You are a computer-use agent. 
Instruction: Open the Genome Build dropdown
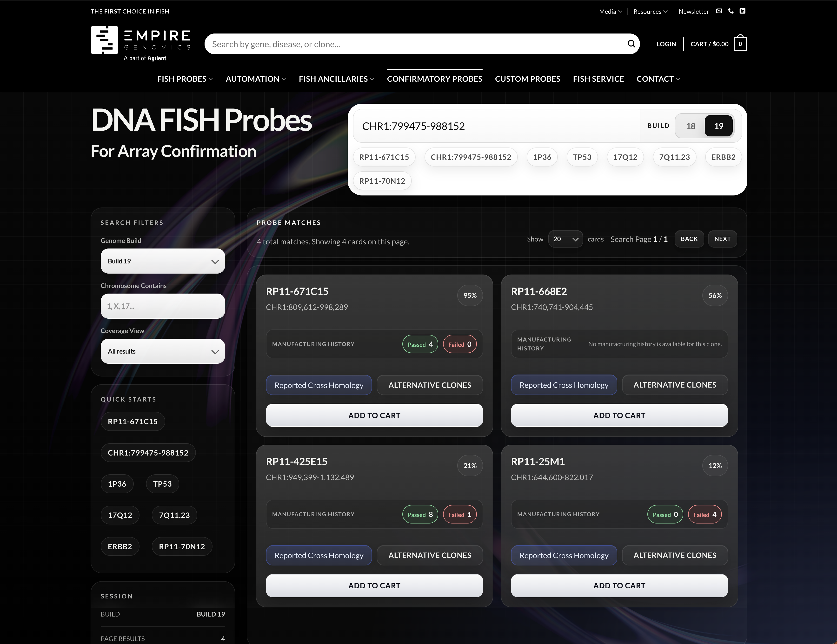[x=162, y=261]
